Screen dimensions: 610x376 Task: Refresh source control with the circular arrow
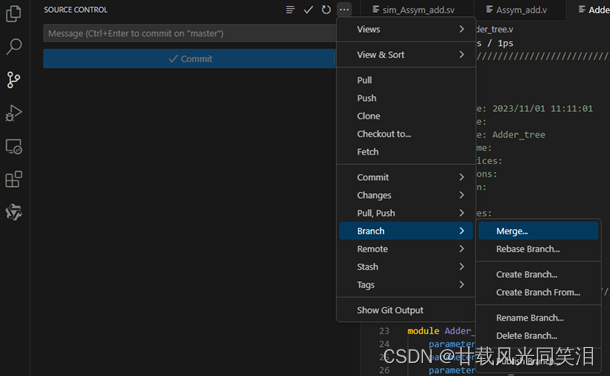326,10
